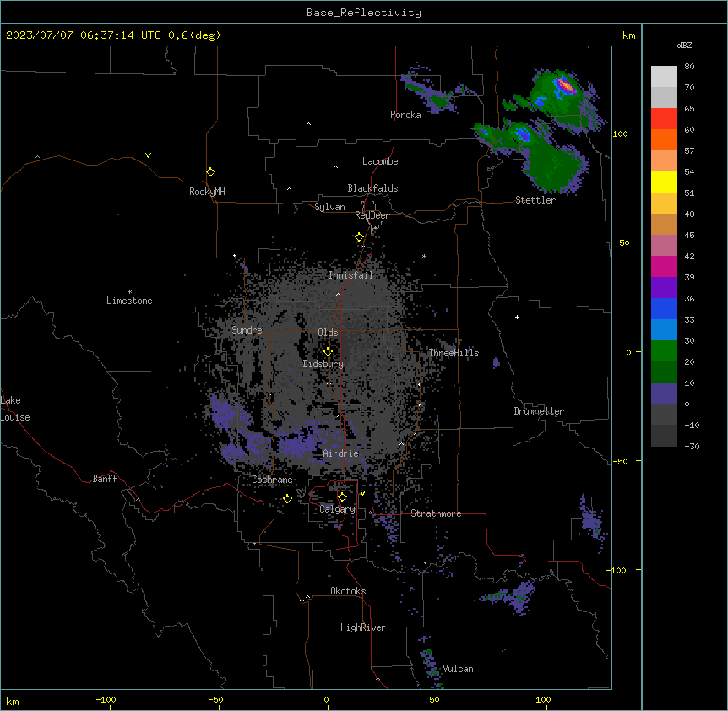
Task: Pick the magenta 39-42 dBZ legend swatch
Action: coord(664,266)
